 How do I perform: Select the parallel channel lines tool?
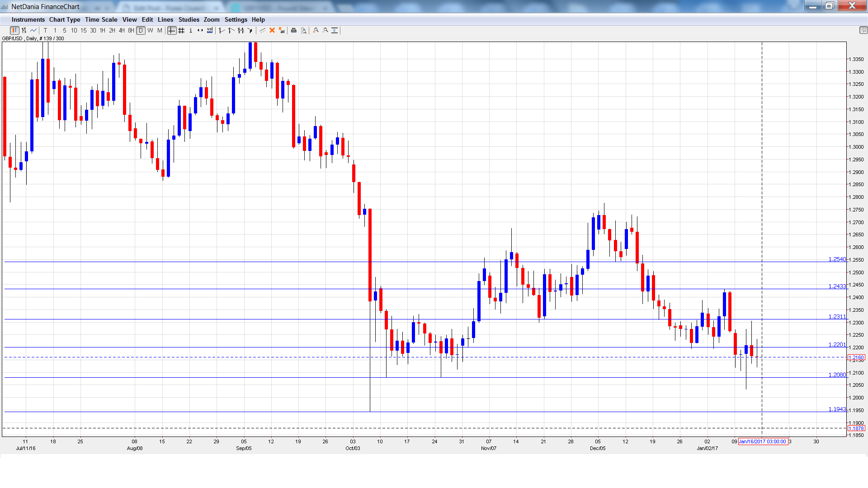(x=241, y=31)
